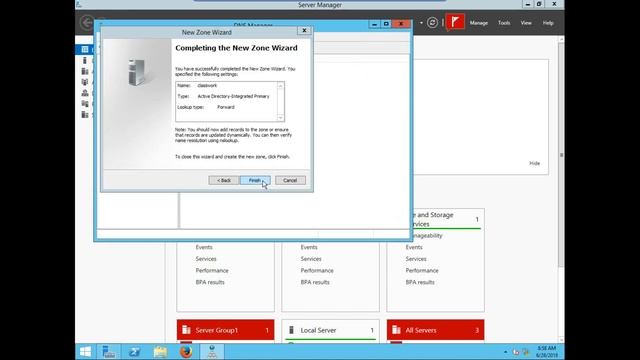Select the File and Storage Services sidebar icon
The image size is (640, 360).
tap(84, 104)
